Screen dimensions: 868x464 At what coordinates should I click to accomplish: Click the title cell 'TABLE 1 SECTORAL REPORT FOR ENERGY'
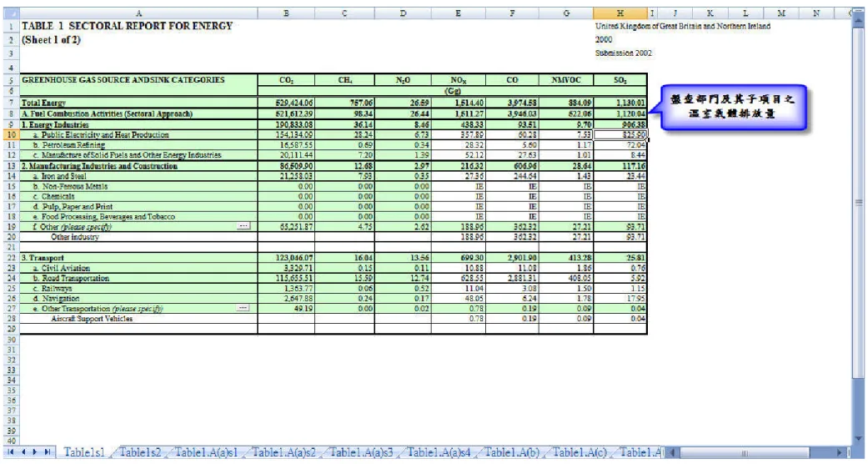[x=127, y=26]
